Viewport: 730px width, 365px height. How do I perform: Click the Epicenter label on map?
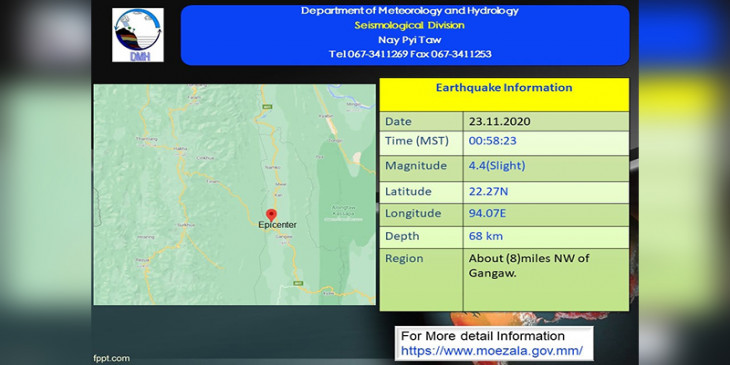277,225
